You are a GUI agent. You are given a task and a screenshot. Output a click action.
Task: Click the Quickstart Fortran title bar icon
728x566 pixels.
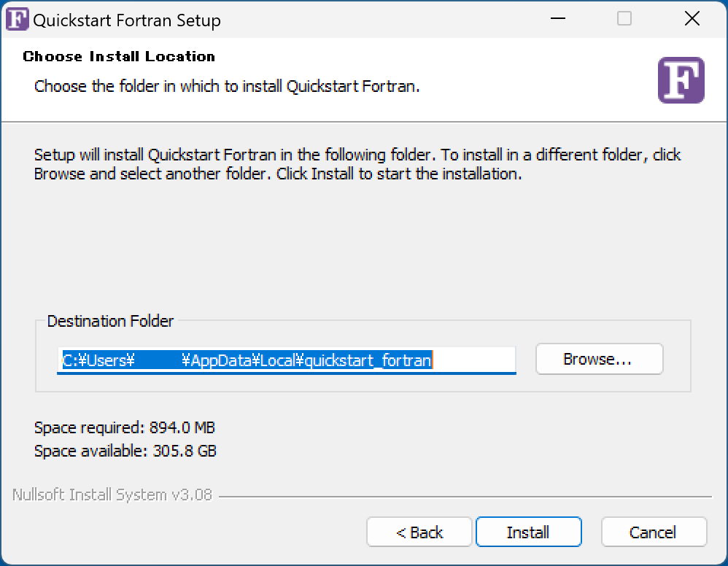(16, 20)
